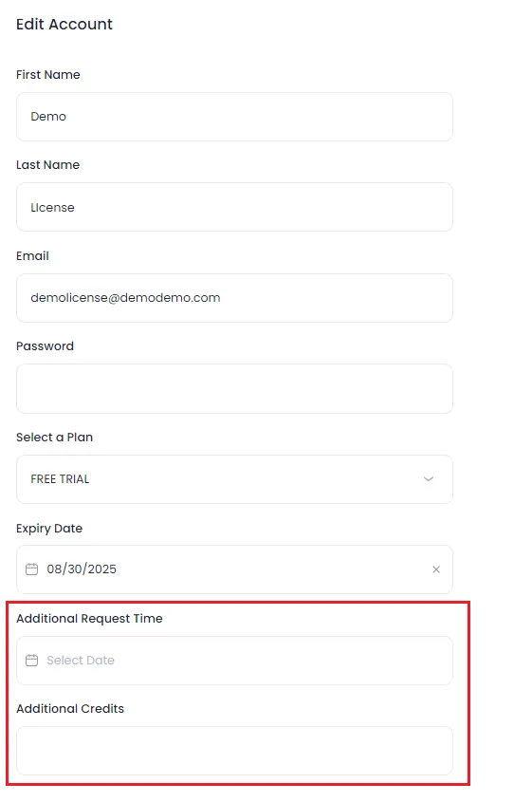The image size is (532, 802).
Task: Expand the plan dropdown chevron arrow
Action: pos(429,479)
